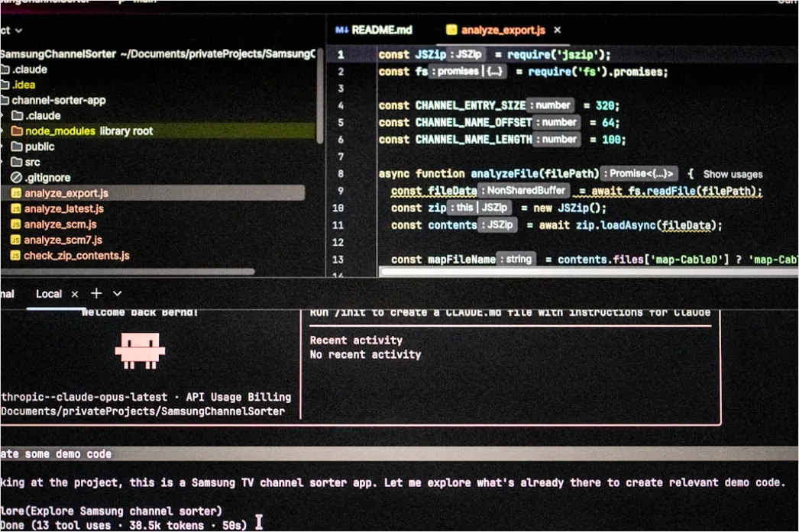The image size is (799, 532).
Task: Click CHANNEL_NAME_OFFSET constant on line 5
Action: pyautogui.click(x=474, y=122)
